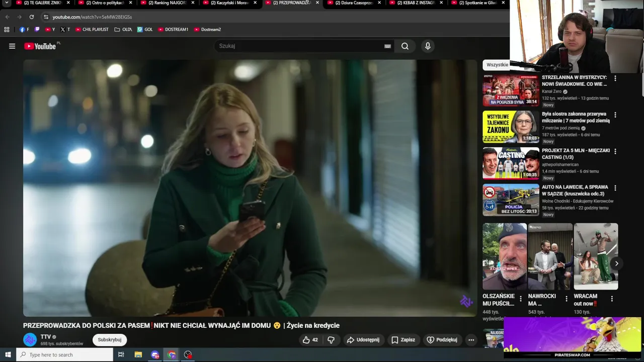Like the video with thumbs up
This screenshot has height=362, width=644.
[310, 340]
